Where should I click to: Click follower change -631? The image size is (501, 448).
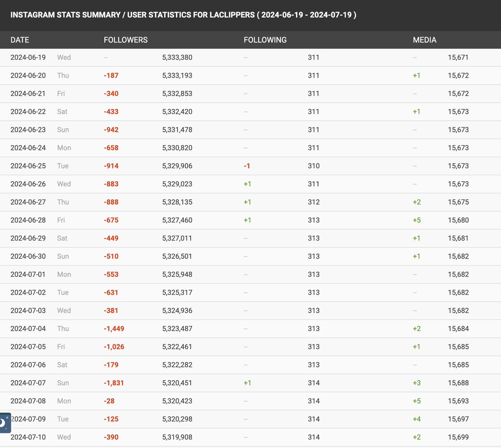pyautogui.click(x=111, y=293)
